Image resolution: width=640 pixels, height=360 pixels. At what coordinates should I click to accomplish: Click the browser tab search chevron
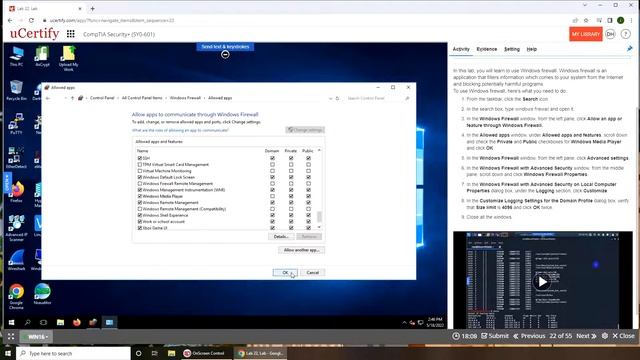pos(585,5)
